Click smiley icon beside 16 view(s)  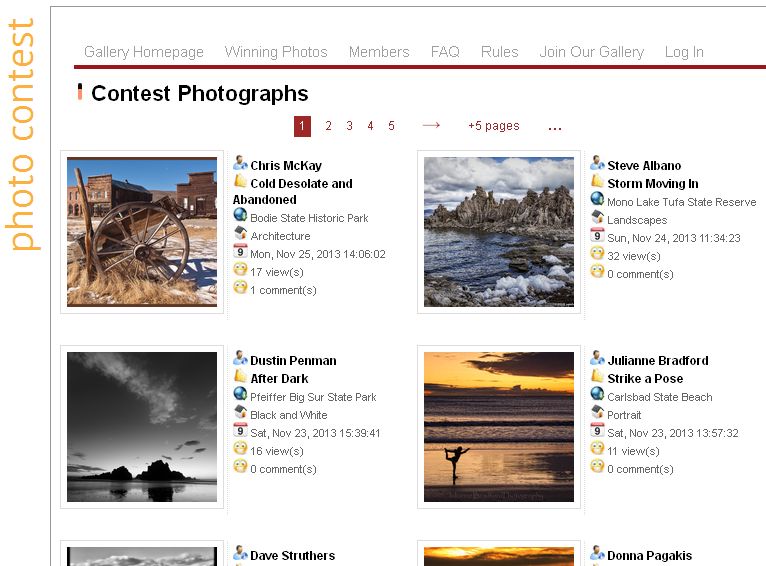pyautogui.click(x=240, y=448)
